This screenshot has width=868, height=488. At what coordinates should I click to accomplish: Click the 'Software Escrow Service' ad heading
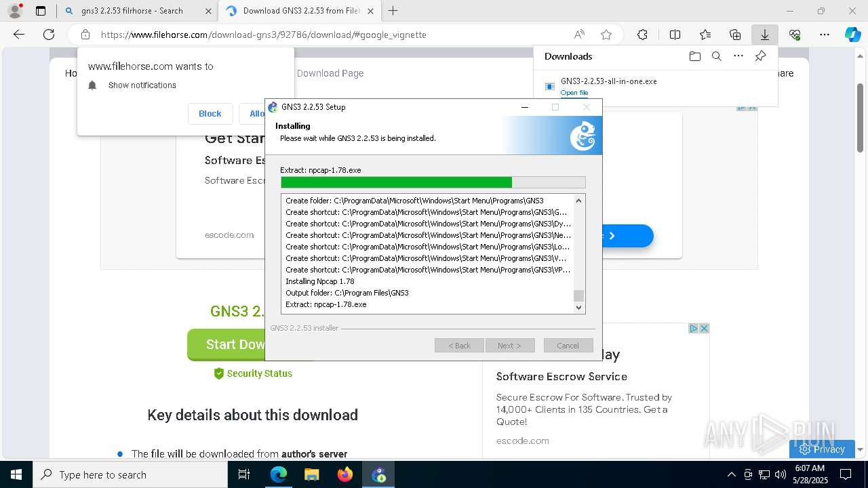coord(561,376)
